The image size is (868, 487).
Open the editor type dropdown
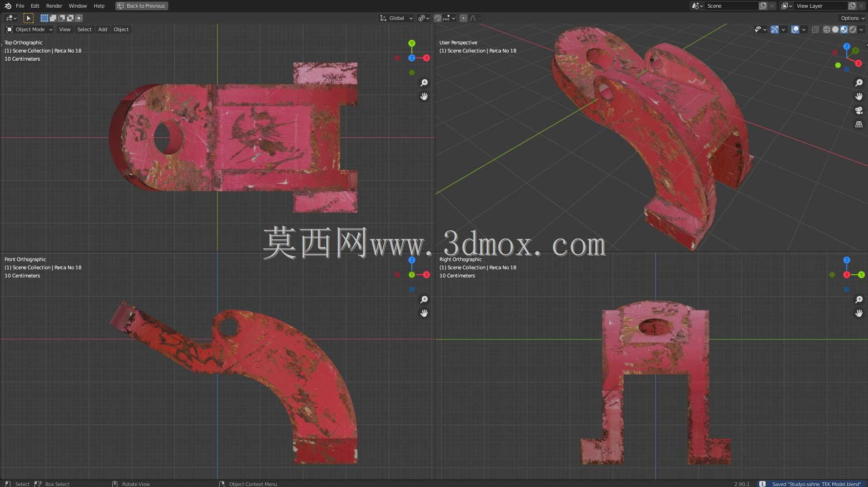click(x=11, y=18)
